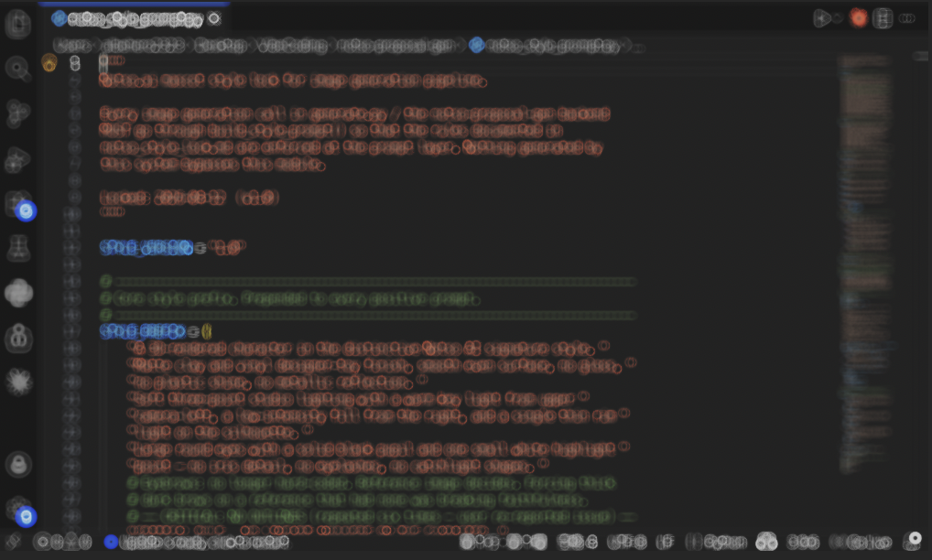Click the minimap code overview
The image size is (932, 560).
(865, 264)
